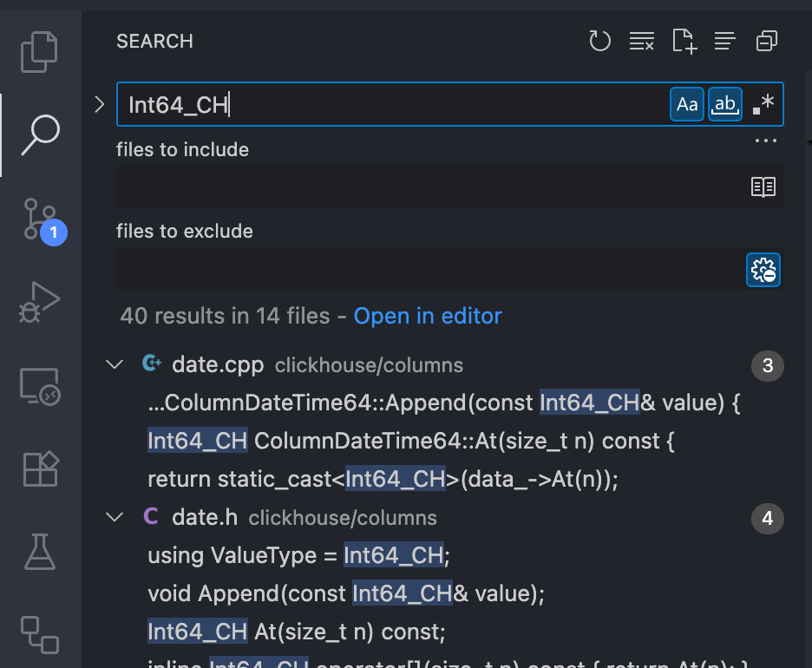Image resolution: width=812 pixels, height=668 pixels.
Task: Open the Testing flask view
Action: pos(39,552)
